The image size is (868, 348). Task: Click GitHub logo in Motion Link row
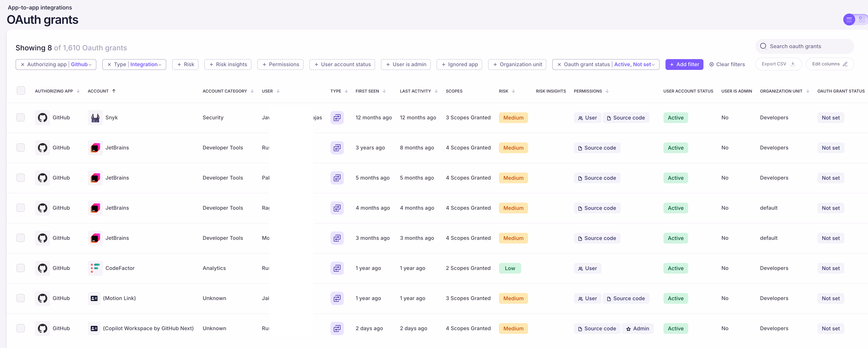pos(42,298)
